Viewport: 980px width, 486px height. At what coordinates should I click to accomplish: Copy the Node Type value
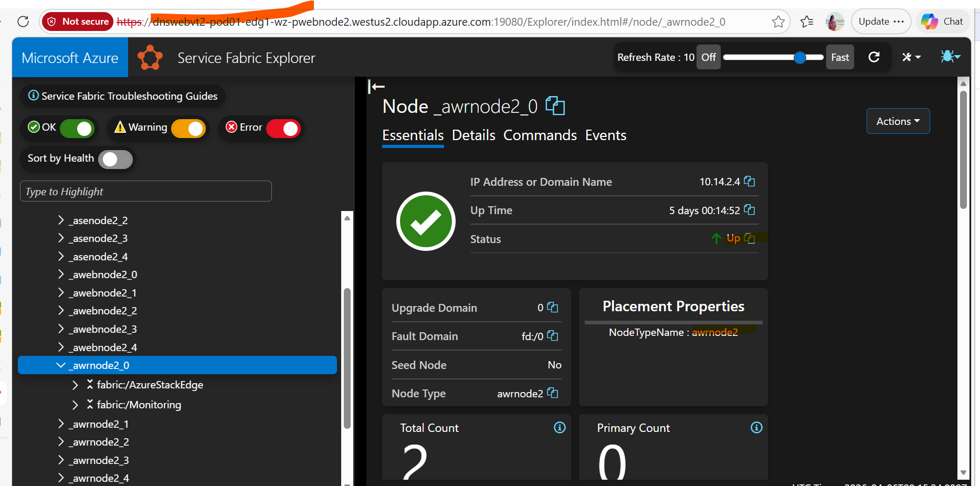[553, 393]
